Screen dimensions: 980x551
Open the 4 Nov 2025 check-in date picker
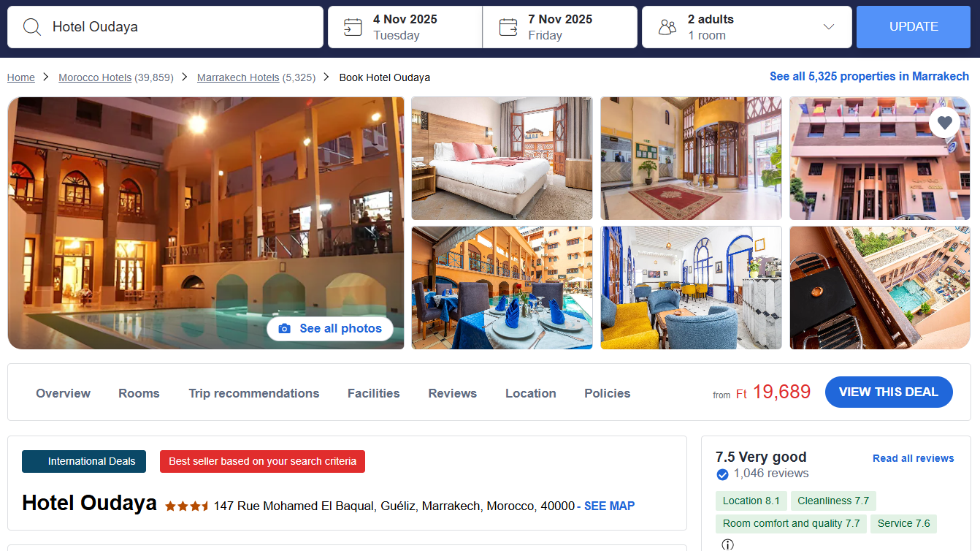pos(405,27)
